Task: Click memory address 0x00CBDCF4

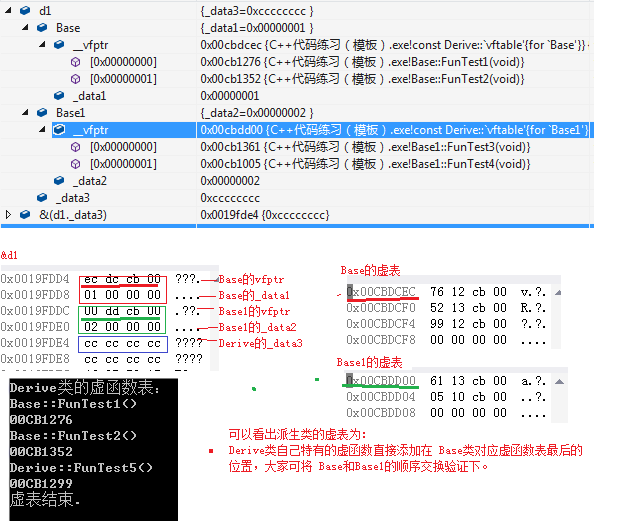Action: 381,324
